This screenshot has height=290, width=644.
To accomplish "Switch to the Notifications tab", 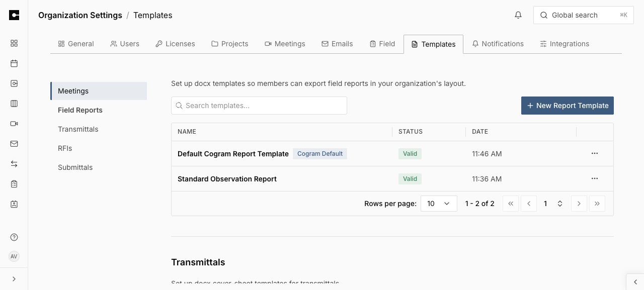I will [x=498, y=44].
